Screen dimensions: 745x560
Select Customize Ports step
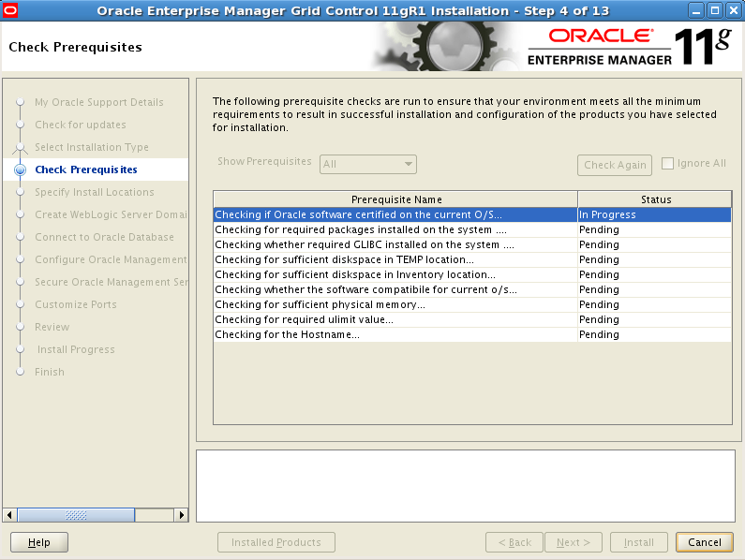pyautogui.click(x=76, y=304)
